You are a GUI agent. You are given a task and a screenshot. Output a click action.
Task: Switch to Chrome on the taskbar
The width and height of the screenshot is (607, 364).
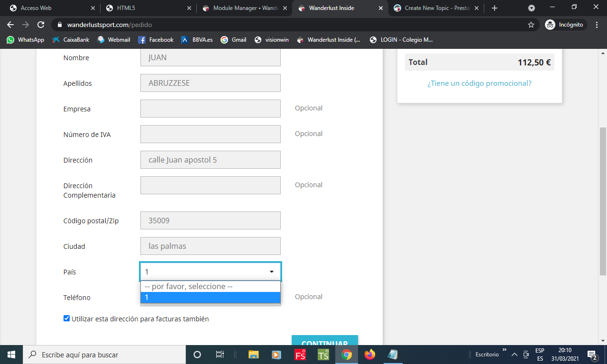coord(347,355)
